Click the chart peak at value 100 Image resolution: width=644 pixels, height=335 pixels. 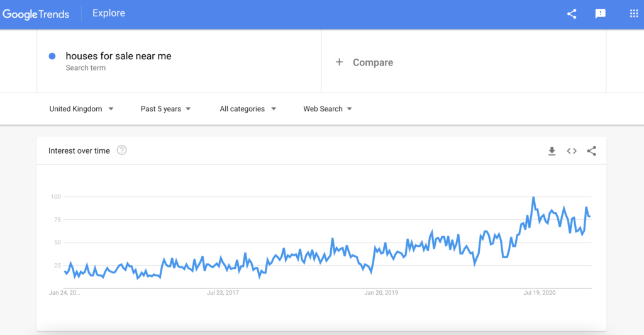tap(533, 198)
